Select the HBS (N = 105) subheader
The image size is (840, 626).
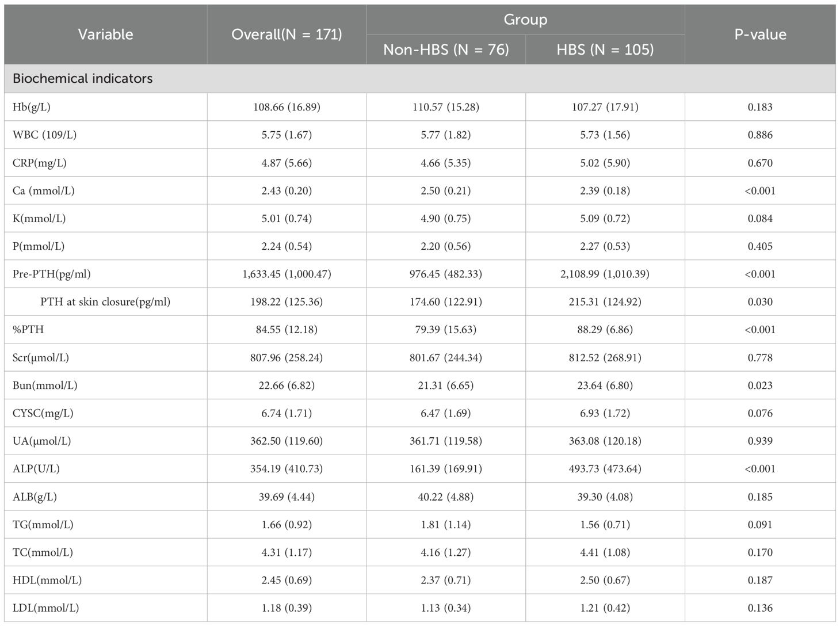click(605, 50)
